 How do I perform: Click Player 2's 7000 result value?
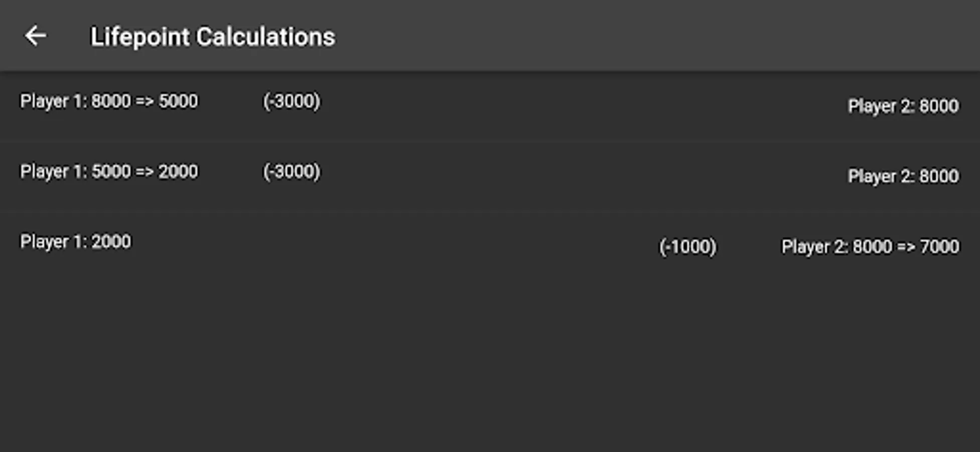(x=939, y=247)
